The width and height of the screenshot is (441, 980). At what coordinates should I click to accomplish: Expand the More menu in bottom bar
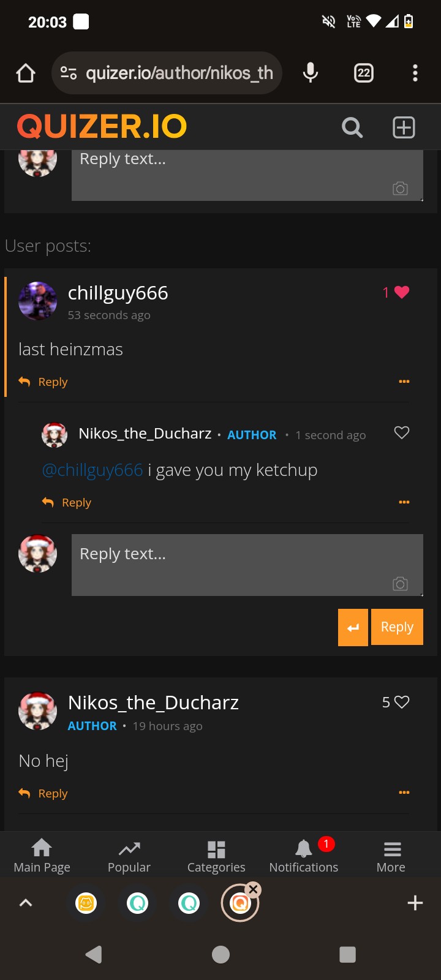391,856
